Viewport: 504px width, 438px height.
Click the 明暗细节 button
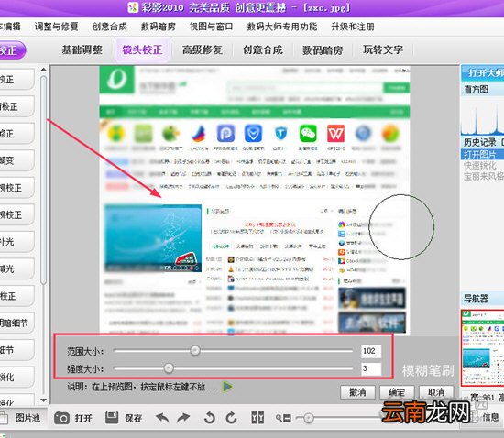(x=16, y=323)
